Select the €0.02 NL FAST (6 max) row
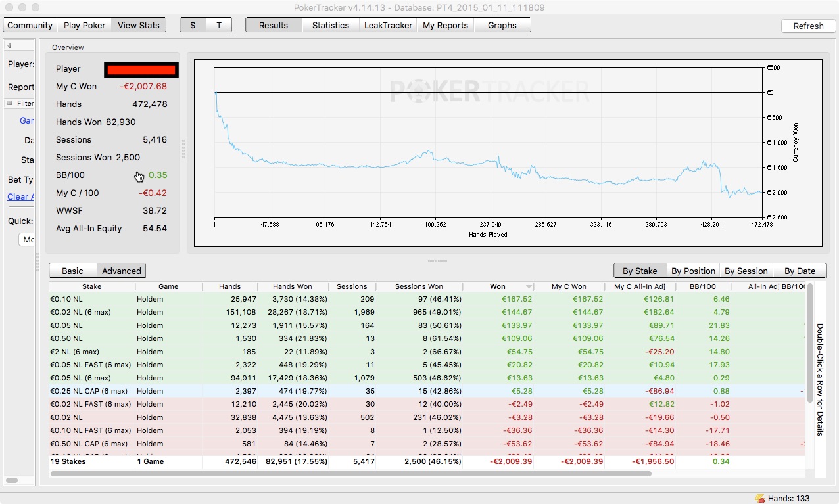The height and width of the screenshot is (504, 839). [x=427, y=404]
